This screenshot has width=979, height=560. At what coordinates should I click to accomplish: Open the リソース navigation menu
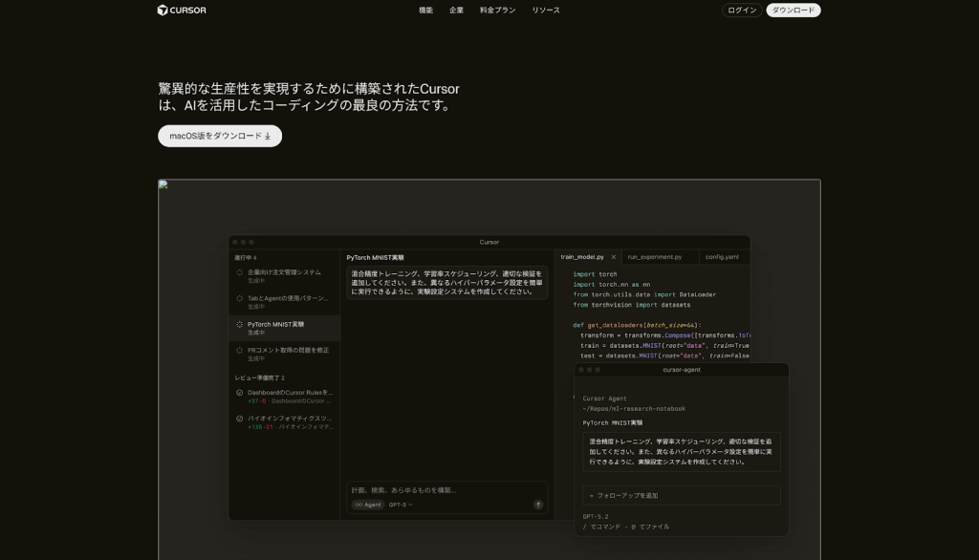tap(546, 11)
